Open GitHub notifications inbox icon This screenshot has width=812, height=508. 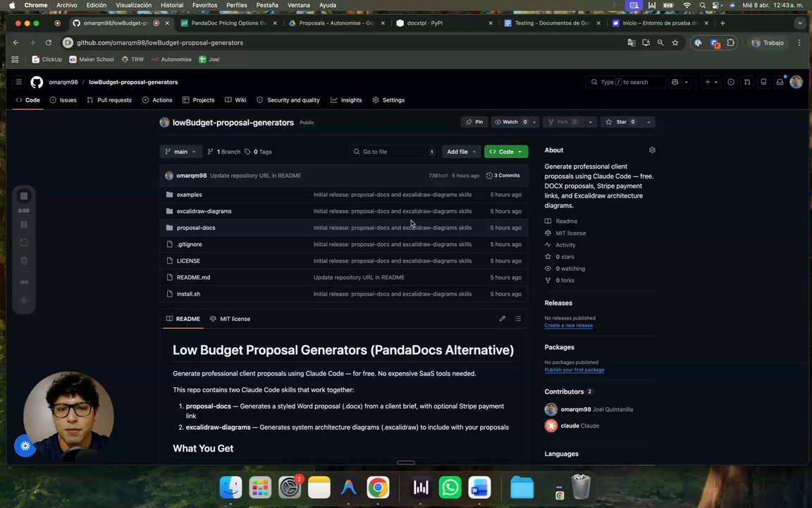pyautogui.click(x=780, y=82)
